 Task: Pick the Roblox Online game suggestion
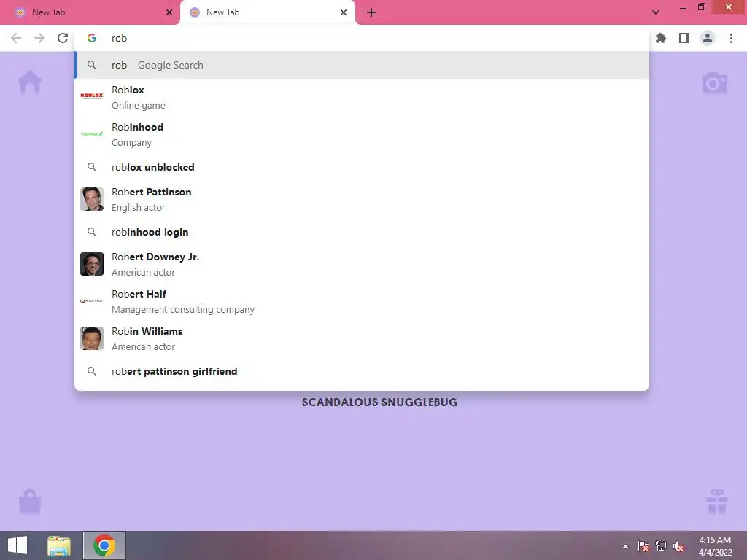(362, 97)
